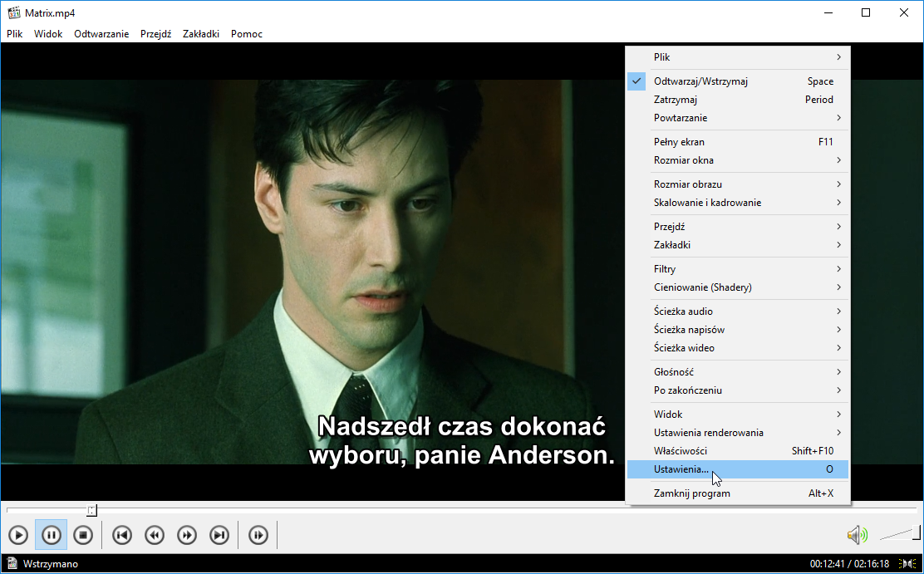Expand the Zakładki submenu in context menu
Image resolution: width=924 pixels, height=574 pixels.
pyautogui.click(x=737, y=245)
